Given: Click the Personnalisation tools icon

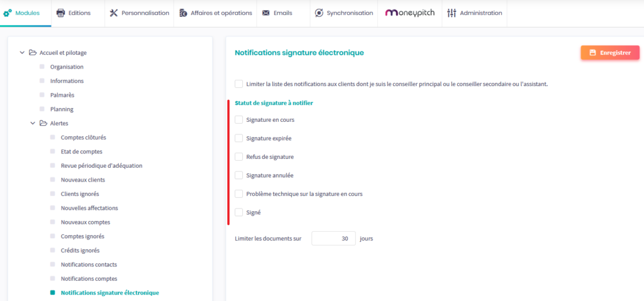Looking at the screenshot, I should [114, 13].
